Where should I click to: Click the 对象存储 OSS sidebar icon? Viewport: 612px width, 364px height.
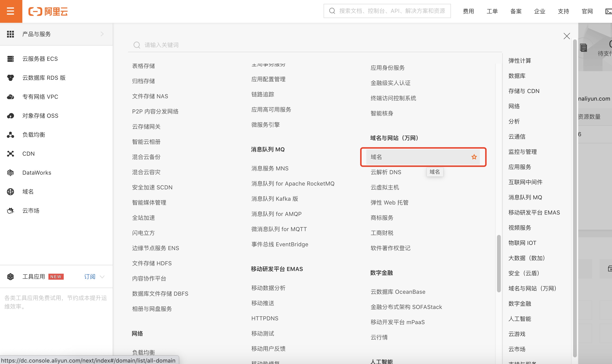(10, 116)
